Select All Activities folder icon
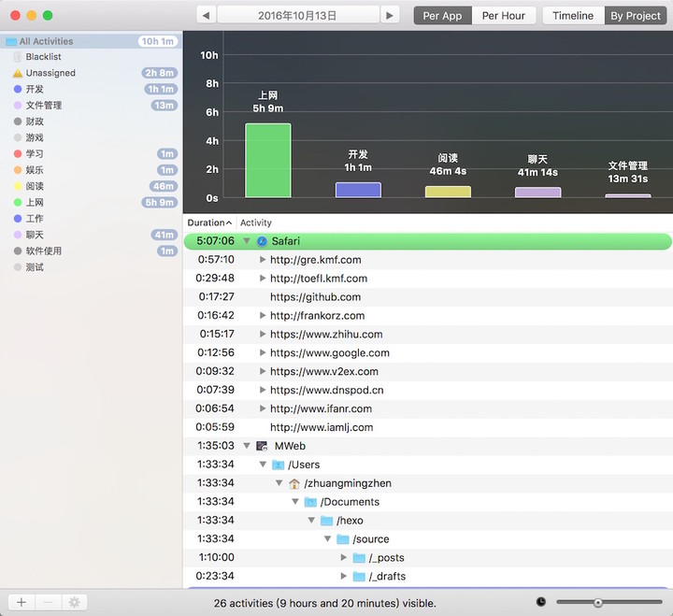This screenshot has width=673, height=616. (10, 42)
